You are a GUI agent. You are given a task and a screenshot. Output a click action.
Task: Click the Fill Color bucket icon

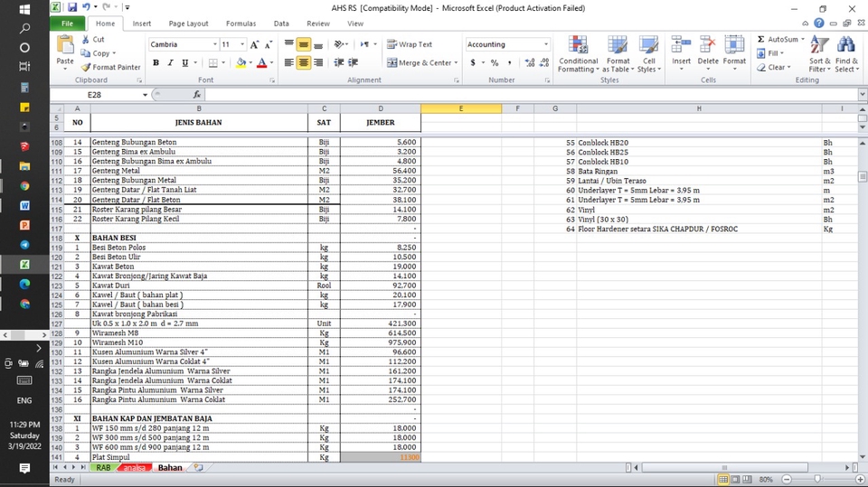point(241,63)
